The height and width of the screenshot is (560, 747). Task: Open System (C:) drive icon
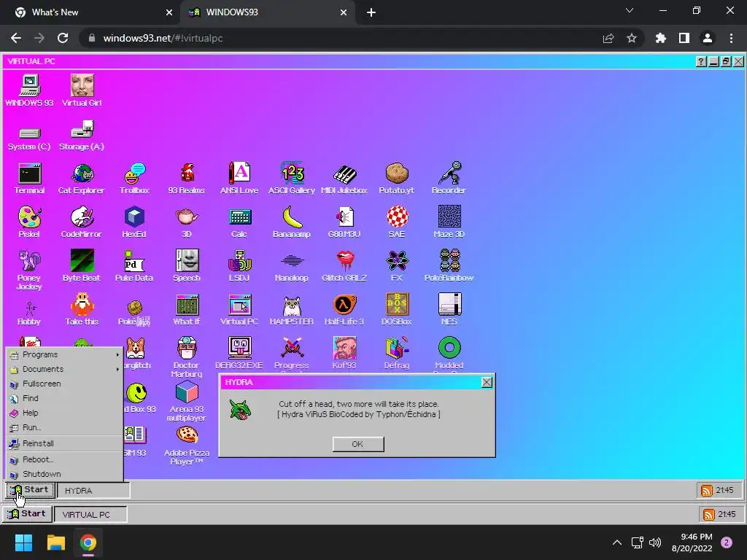pyautogui.click(x=29, y=138)
